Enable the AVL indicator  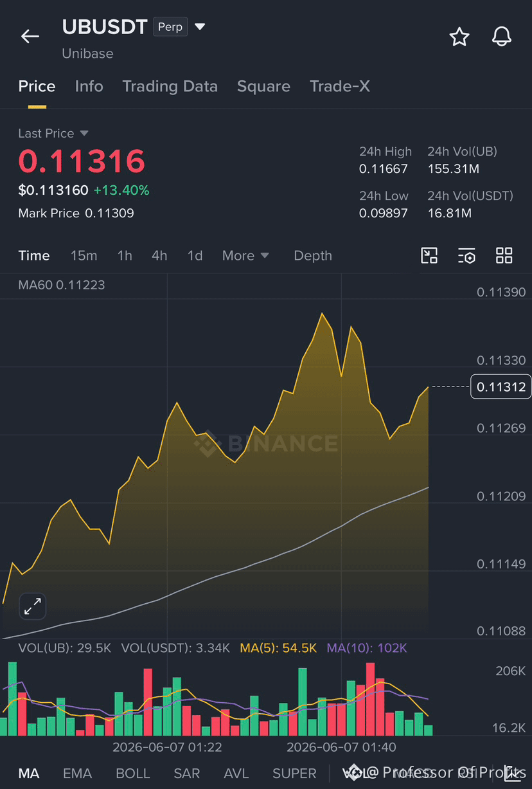[236, 773]
